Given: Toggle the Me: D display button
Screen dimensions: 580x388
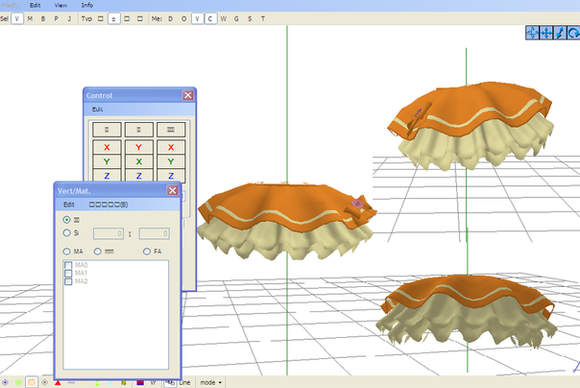Looking at the screenshot, I should pos(171,18).
